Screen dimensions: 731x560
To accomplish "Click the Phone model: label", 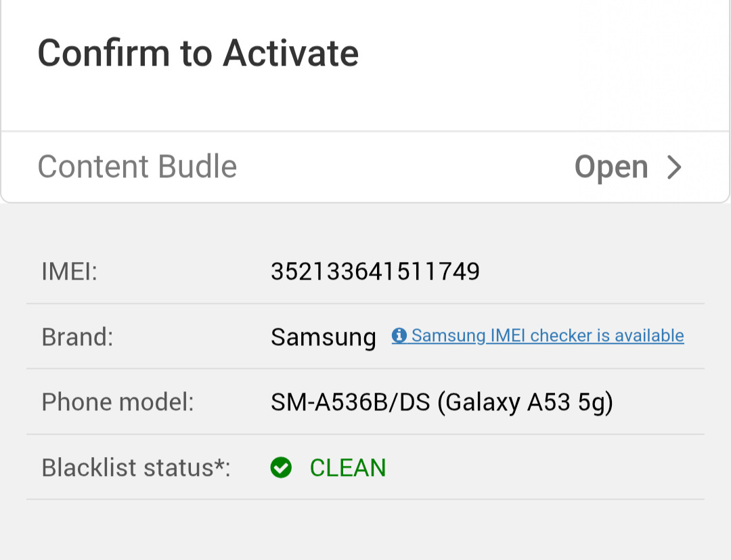I will click(x=118, y=402).
